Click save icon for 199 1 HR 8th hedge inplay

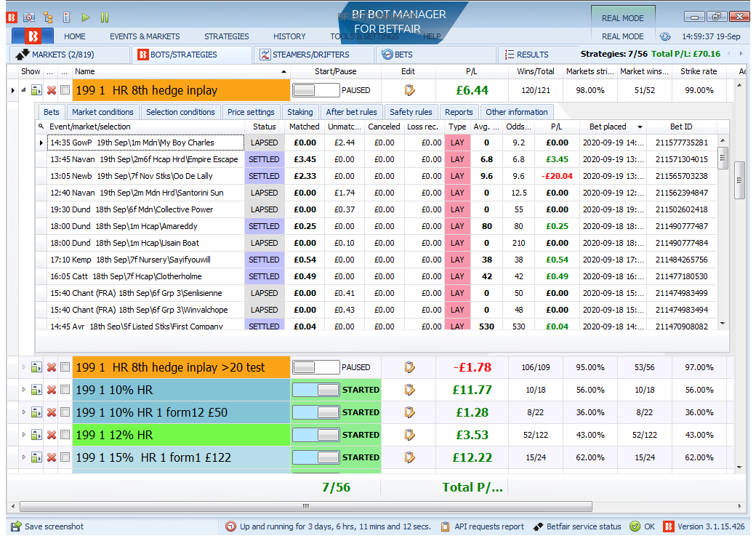(x=36, y=90)
